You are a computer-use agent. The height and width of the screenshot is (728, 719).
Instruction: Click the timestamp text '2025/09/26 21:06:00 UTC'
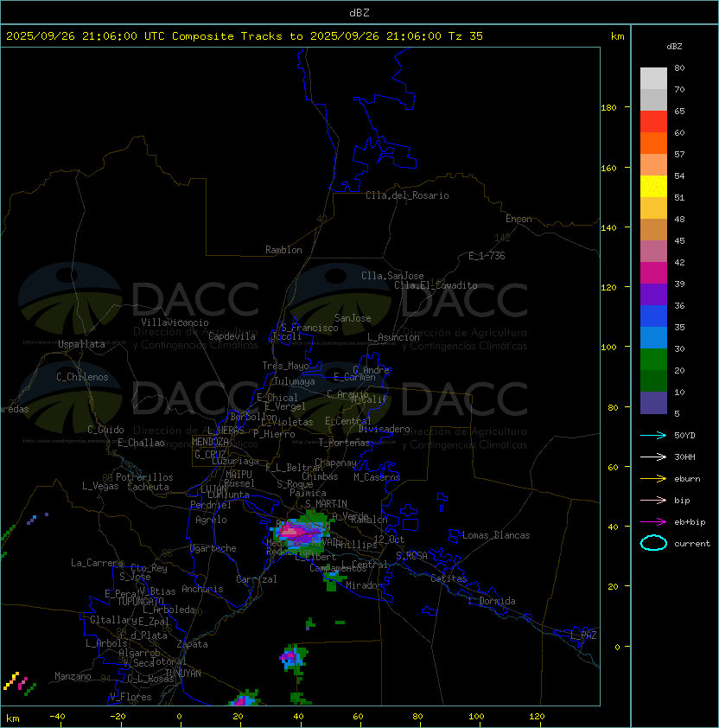pyautogui.click(x=86, y=36)
